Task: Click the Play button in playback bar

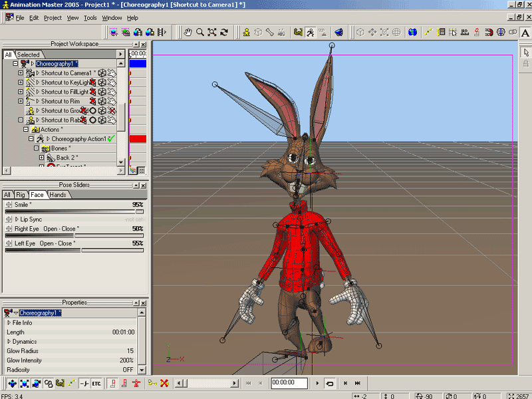Action: tap(318, 384)
